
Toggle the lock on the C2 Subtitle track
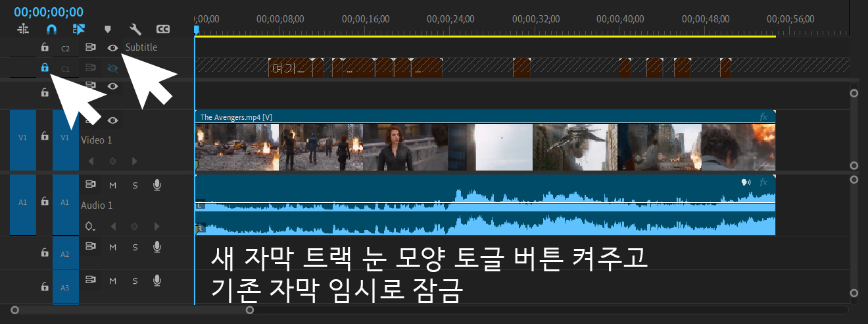pyautogui.click(x=45, y=47)
